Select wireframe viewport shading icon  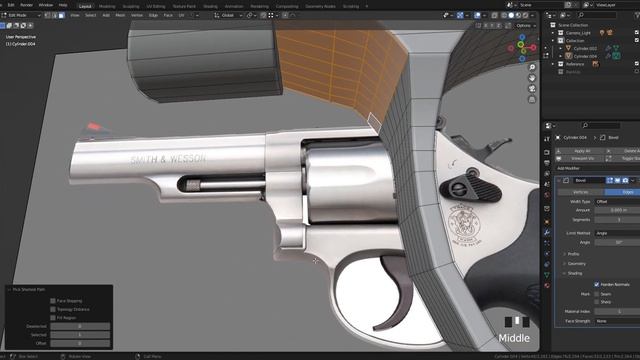[x=504, y=15]
